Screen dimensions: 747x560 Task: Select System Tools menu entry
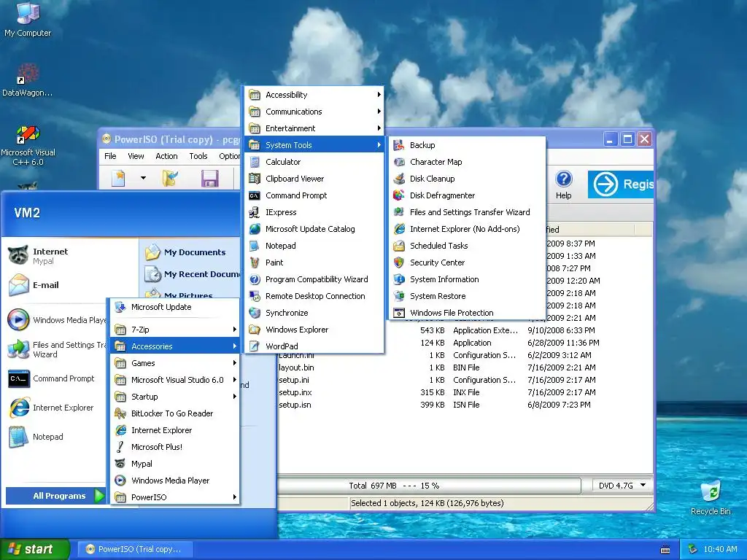(314, 145)
